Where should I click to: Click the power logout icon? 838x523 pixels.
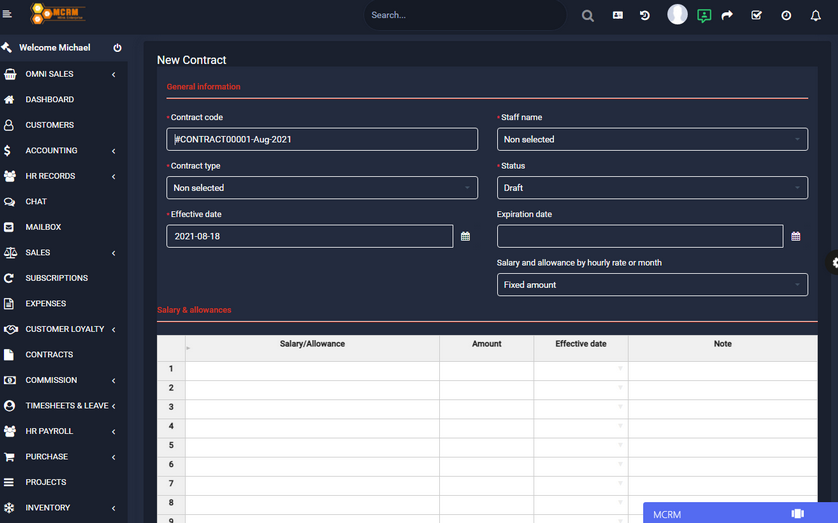[117, 48]
